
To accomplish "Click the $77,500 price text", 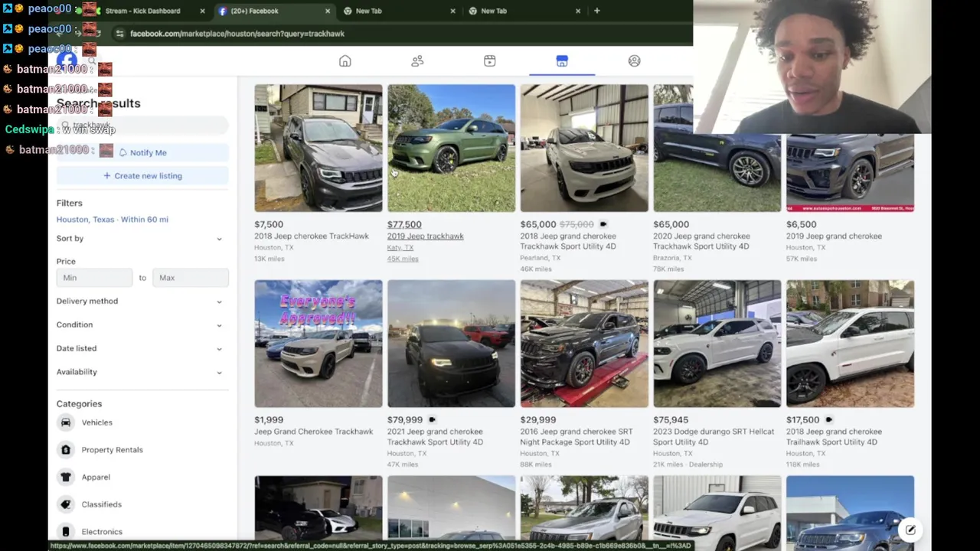I will coord(404,224).
